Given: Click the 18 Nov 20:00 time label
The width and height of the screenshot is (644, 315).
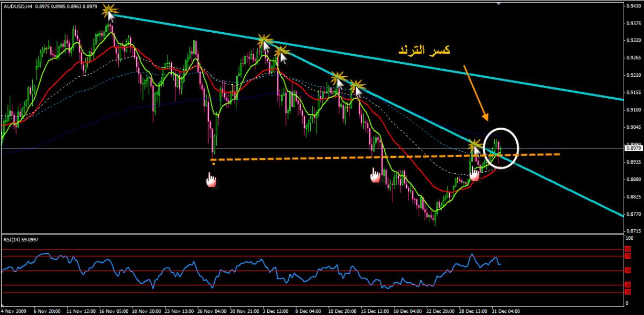Looking at the screenshot, I should click(x=147, y=311).
